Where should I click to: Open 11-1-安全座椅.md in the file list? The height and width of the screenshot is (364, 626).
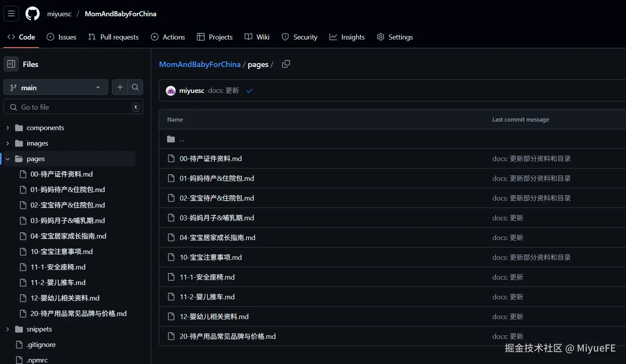tap(207, 277)
